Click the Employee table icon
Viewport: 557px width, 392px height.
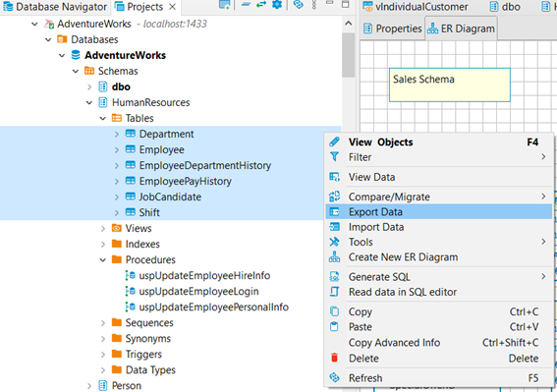(131, 149)
